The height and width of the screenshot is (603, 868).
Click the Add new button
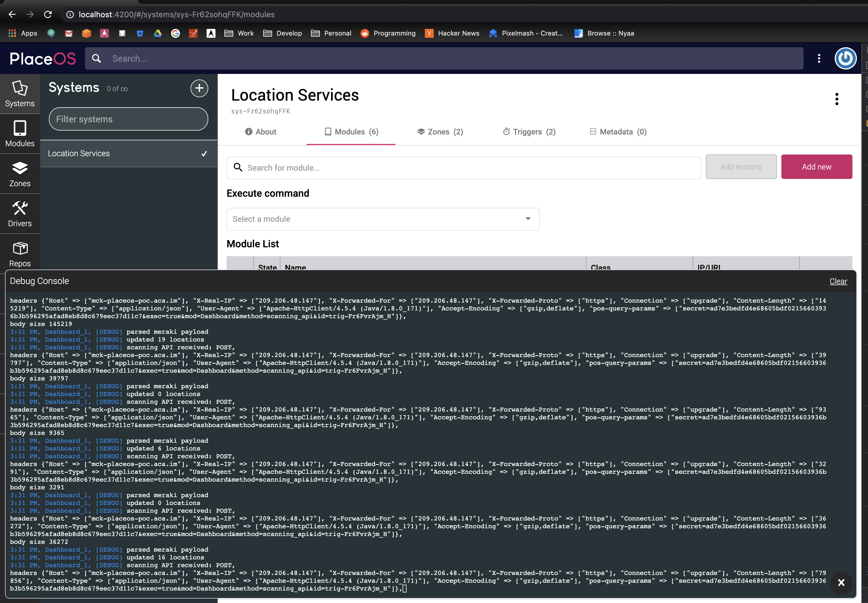click(x=817, y=167)
